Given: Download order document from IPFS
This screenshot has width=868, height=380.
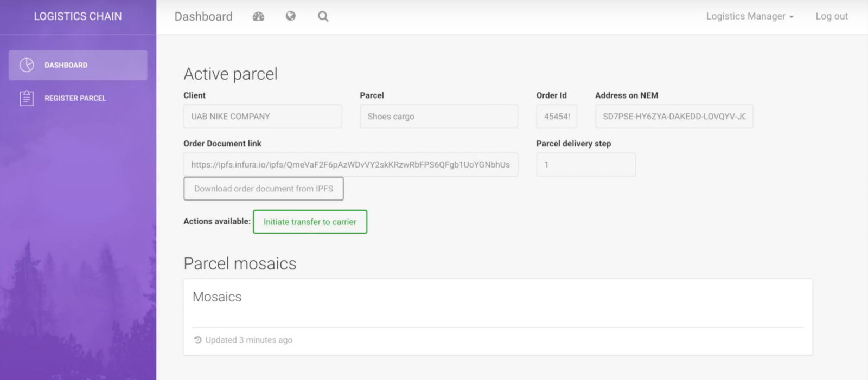Looking at the screenshot, I should click(x=264, y=189).
